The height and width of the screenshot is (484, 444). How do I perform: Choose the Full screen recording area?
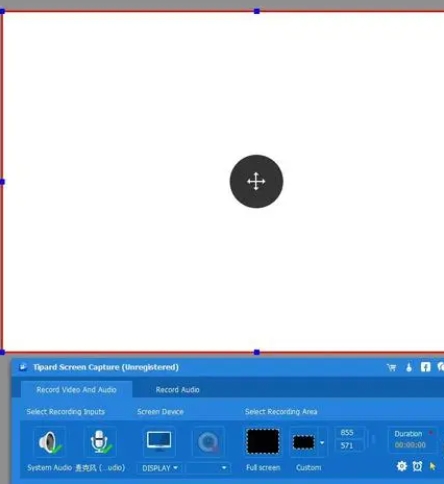point(263,442)
